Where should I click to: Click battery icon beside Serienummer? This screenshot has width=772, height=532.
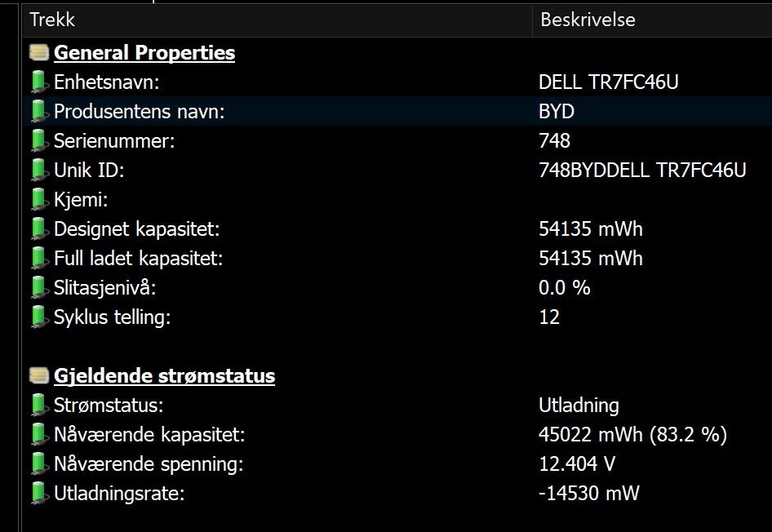(x=39, y=141)
